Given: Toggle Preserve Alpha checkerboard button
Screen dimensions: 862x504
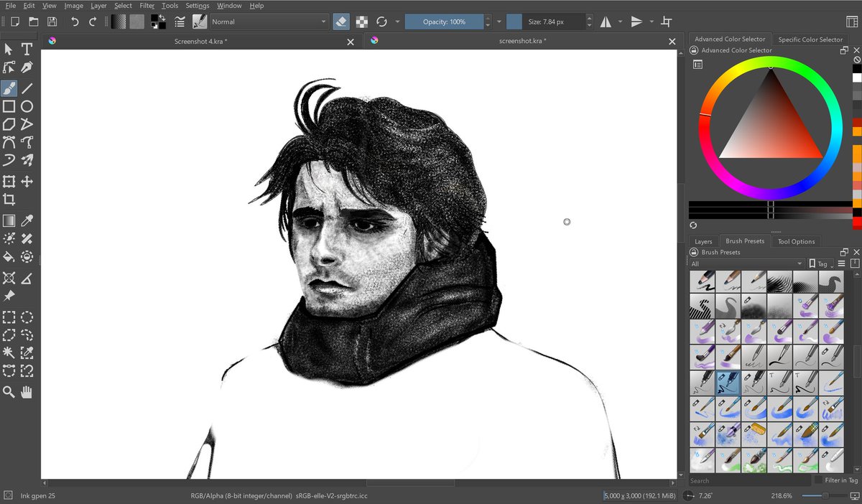Looking at the screenshot, I should click(362, 22).
